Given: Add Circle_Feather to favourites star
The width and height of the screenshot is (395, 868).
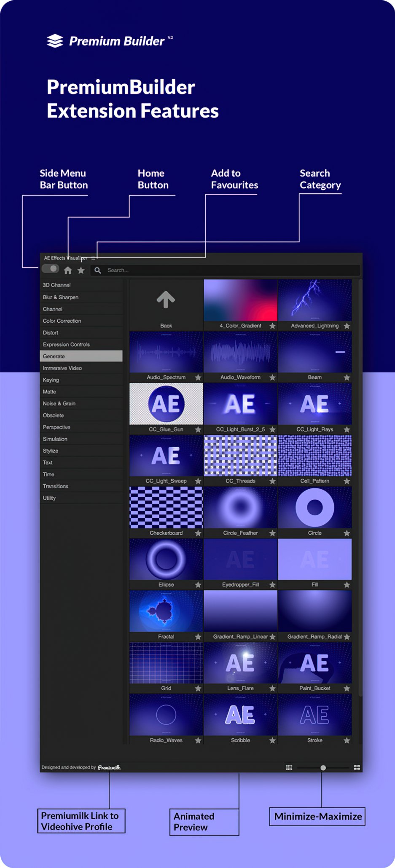Looking at the screenshot, I should point(272,533).
